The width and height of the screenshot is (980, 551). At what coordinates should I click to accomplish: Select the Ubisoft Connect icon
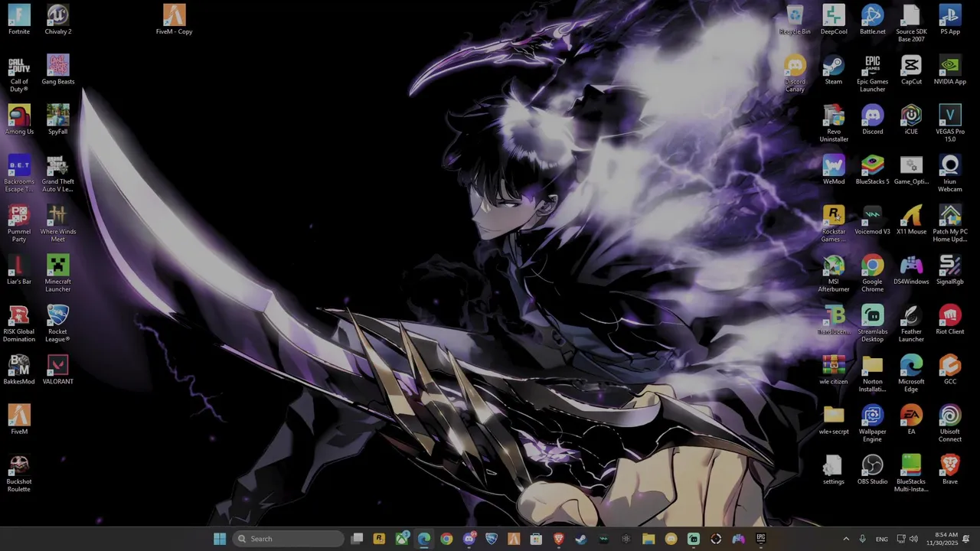coord(950,423)
